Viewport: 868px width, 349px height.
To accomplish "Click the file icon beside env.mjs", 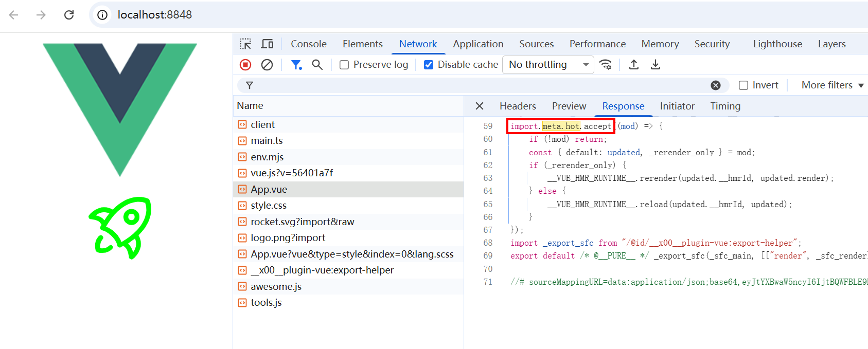I will (242, 157).
